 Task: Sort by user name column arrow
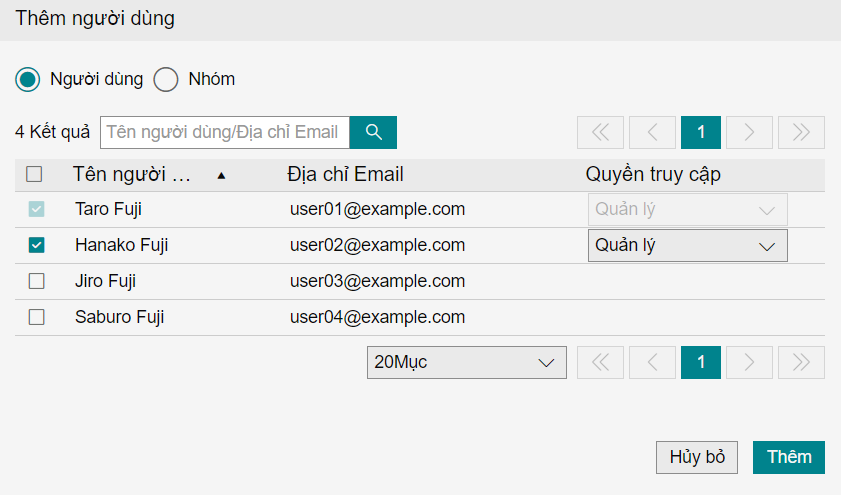(x=221, y=175)
